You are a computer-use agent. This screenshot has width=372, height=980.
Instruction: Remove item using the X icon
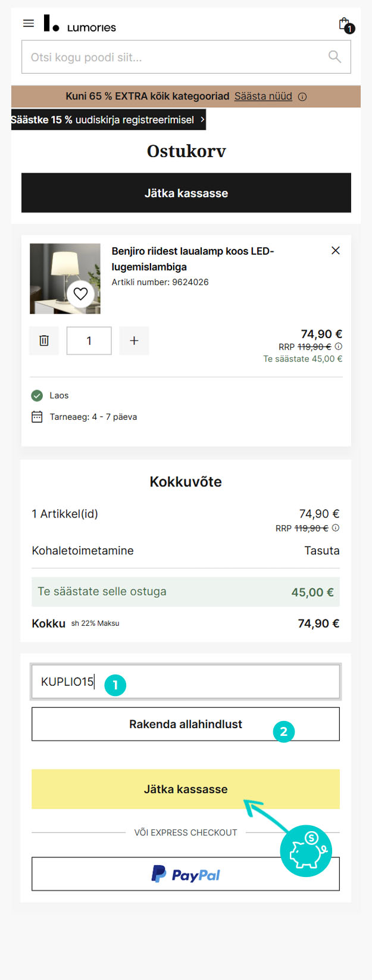[x=336, y=251]
